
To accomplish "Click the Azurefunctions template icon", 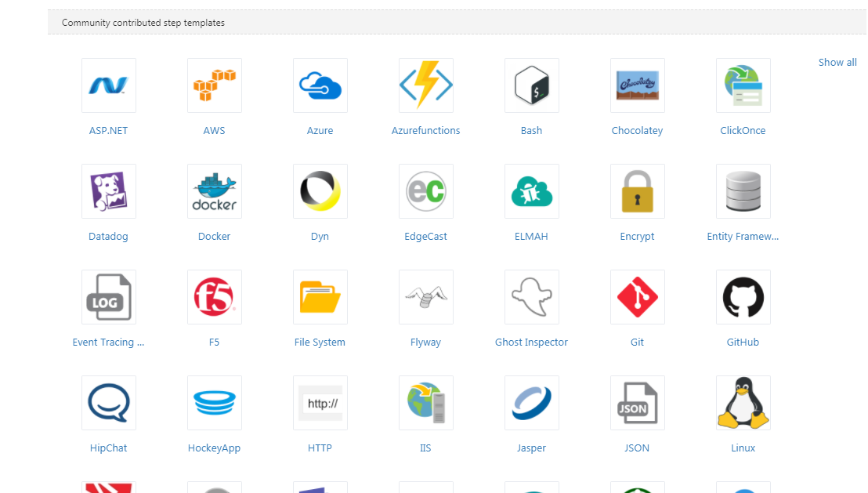I will click(x=425, y=85).
